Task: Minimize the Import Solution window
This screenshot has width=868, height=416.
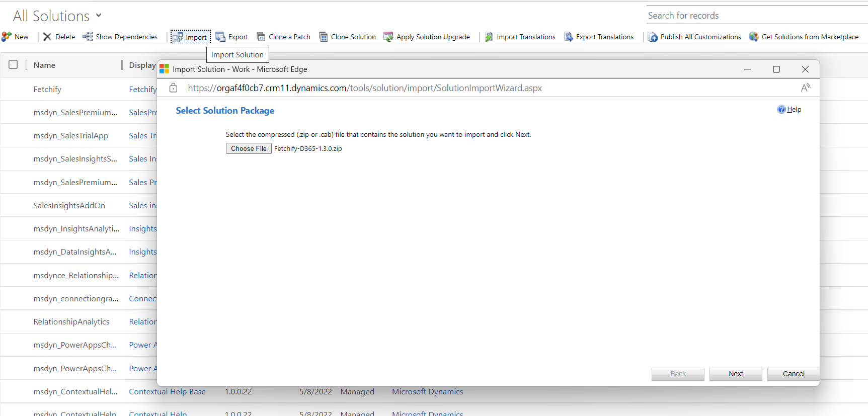Action: pos(747,69)
